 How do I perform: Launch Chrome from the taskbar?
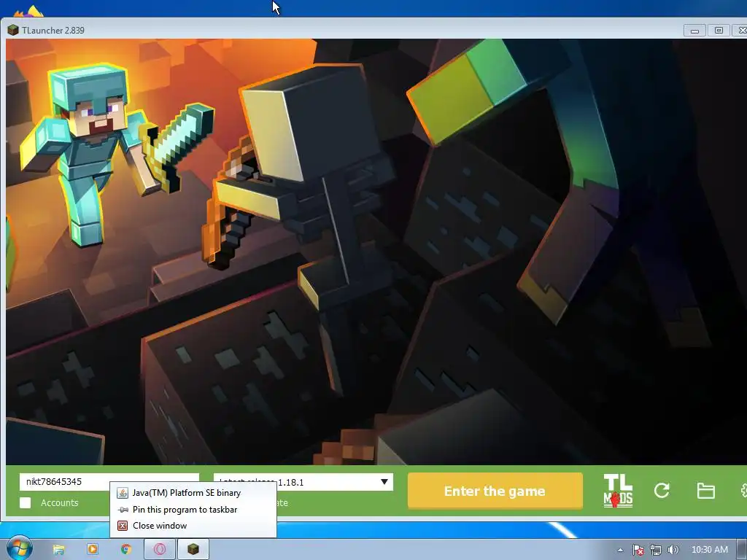(126, 550)
